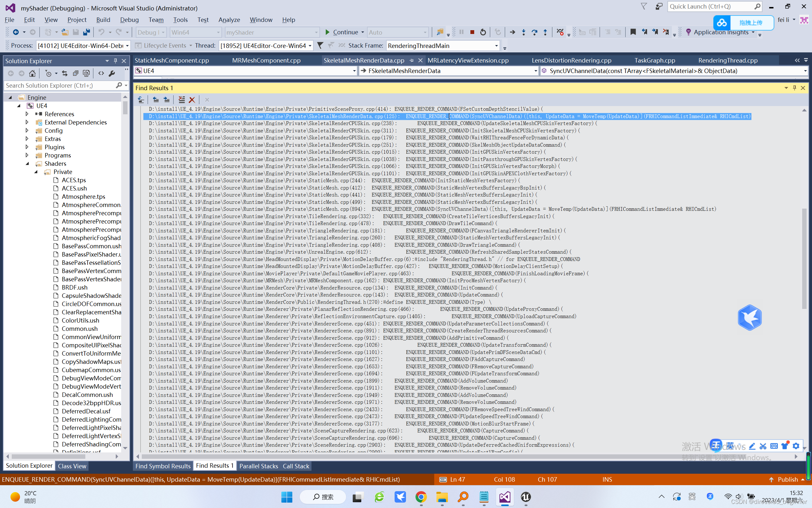812x508 pixels.
Task: Click Windows Start button on taskbar
Action: (x=286, y=497)
